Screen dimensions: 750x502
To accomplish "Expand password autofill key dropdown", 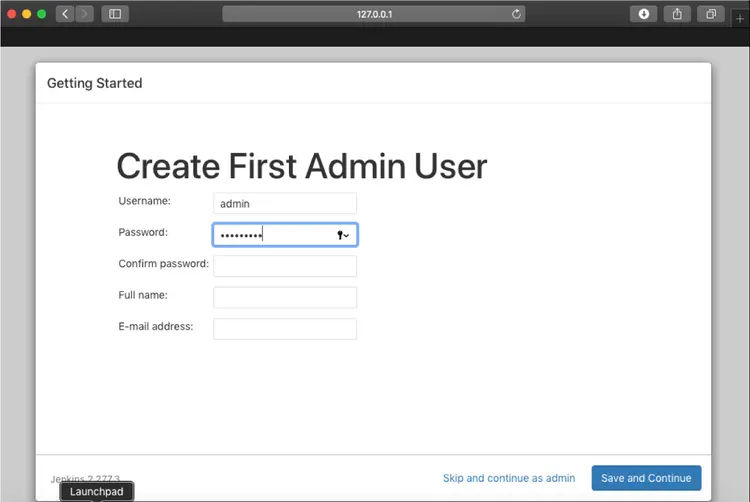I will coord(343,235).
